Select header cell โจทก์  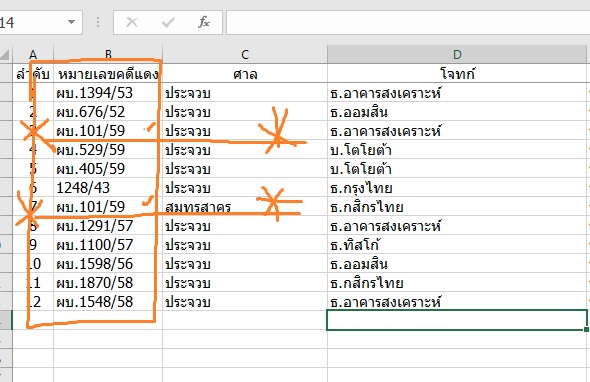457,74
